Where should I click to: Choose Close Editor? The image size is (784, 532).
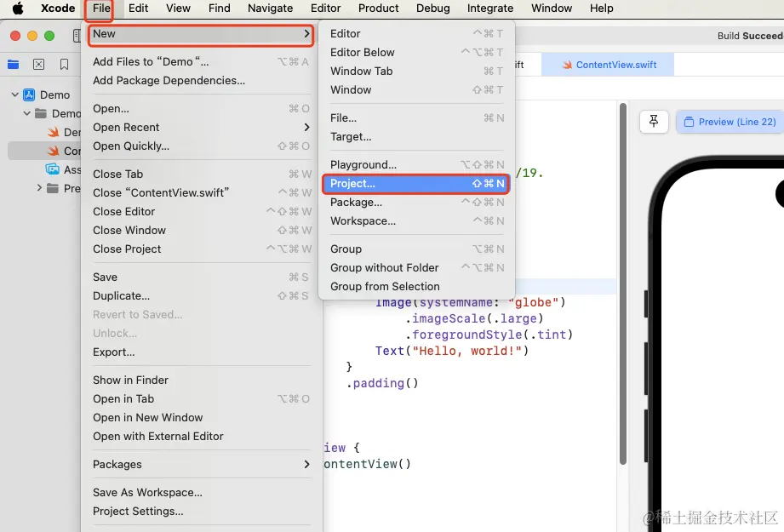click(201, 211)
